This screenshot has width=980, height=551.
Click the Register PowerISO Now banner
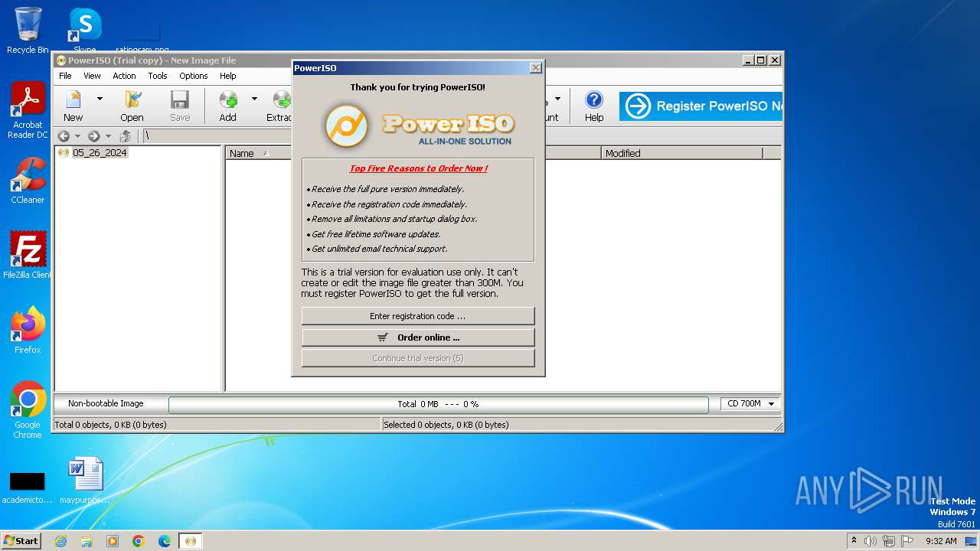pyautogui.click(x=701, y=106)
